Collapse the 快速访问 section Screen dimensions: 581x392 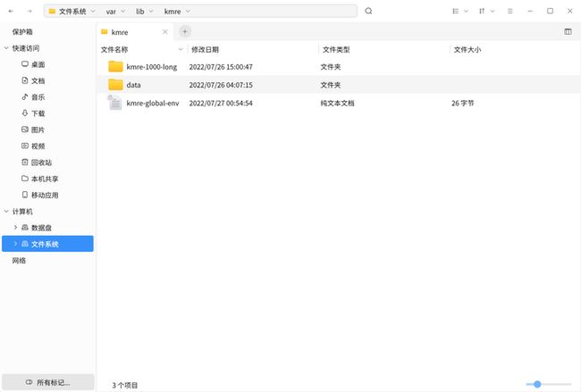coord(6,48)
